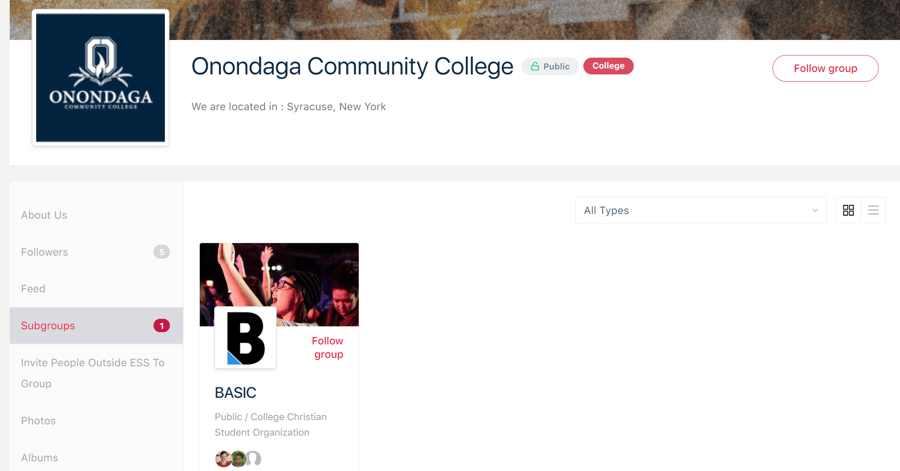Switch to grid view layout
The width and height of the screenshot is (900, 471).
pyautogui.click(x=848, y=211)
